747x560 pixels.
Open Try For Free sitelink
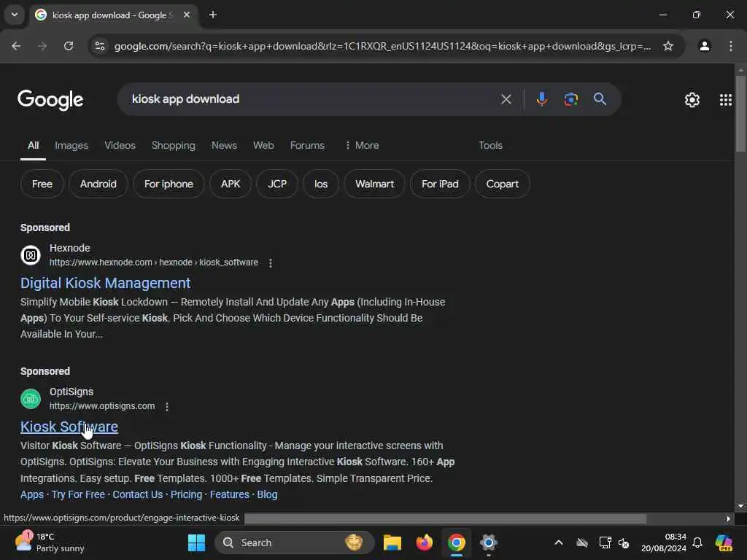click(x=78, y=495)
